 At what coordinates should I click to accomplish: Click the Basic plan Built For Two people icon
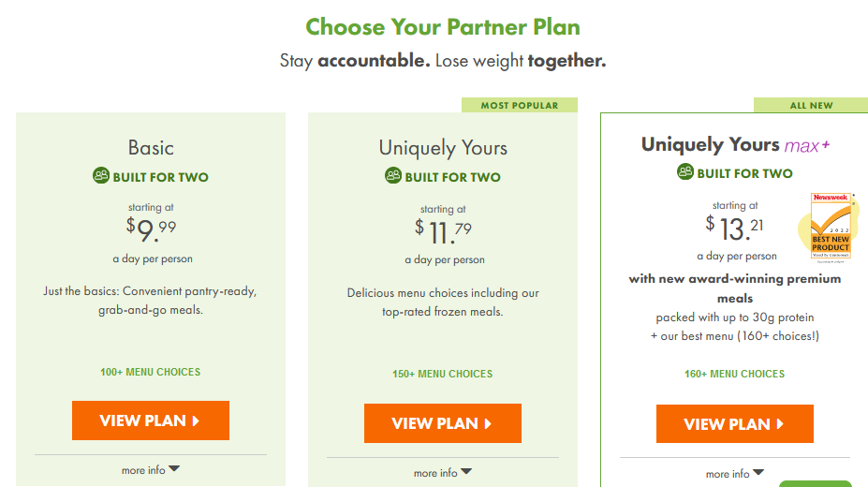(101, 175)
